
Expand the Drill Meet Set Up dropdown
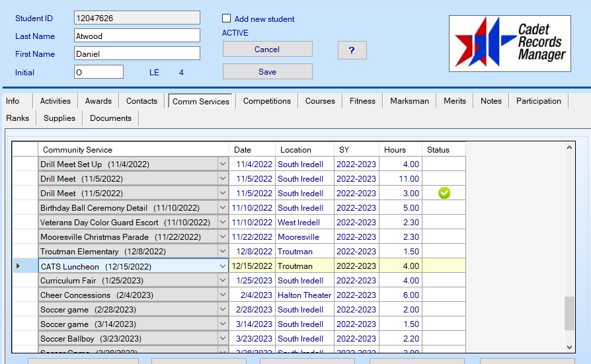point(223,164)
